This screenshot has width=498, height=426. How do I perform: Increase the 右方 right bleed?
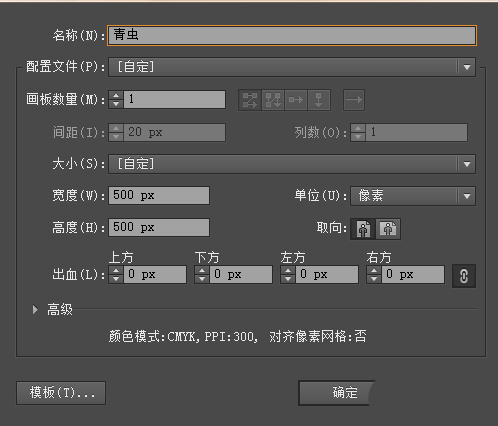[374, 270]
